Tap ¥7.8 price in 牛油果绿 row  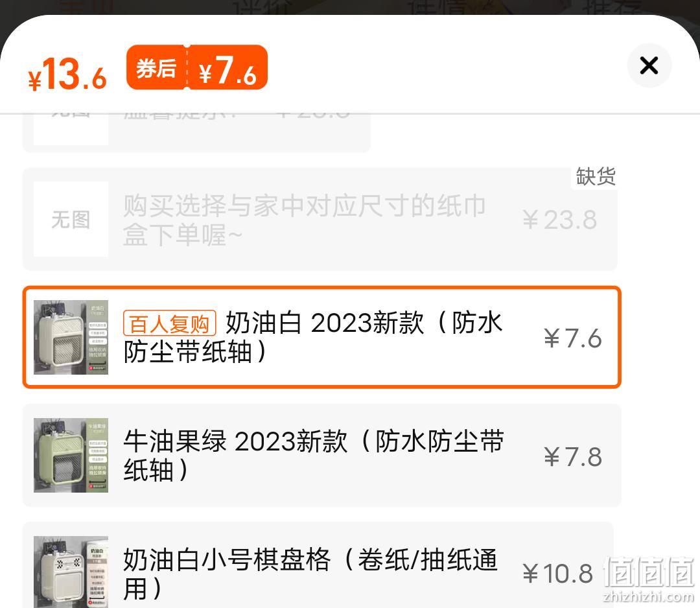(x=573, y=456)
